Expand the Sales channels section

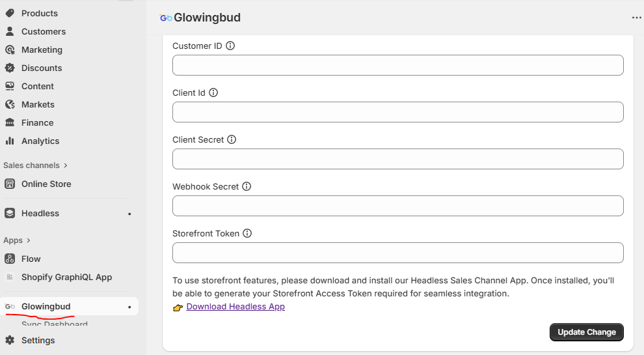click(x=66, y=165)
